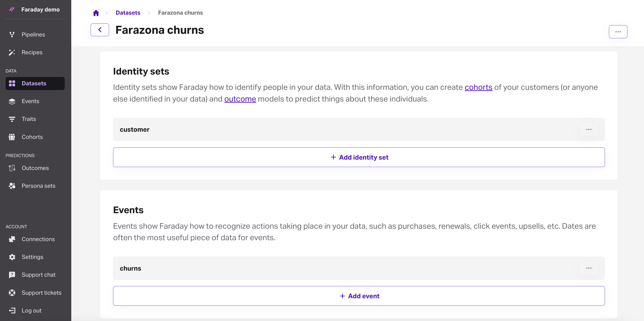Open Support tickets in the sidebar

point(35,293)
